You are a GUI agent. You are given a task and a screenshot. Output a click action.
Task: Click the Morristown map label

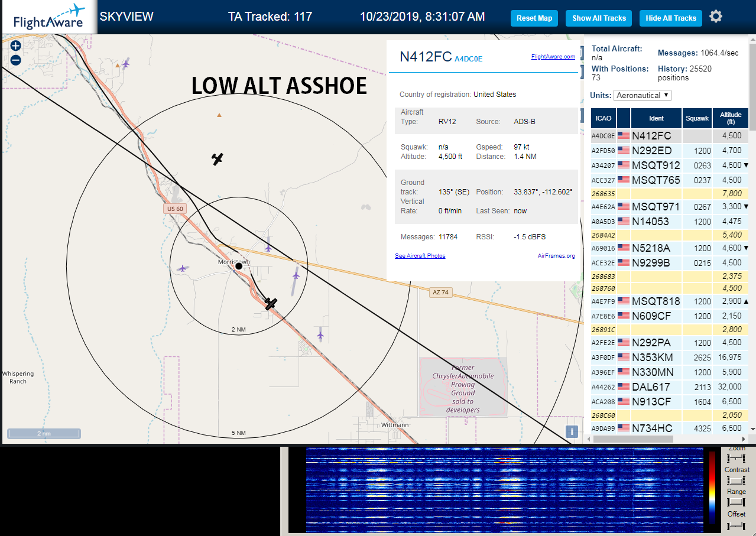[x=233, y=262]
